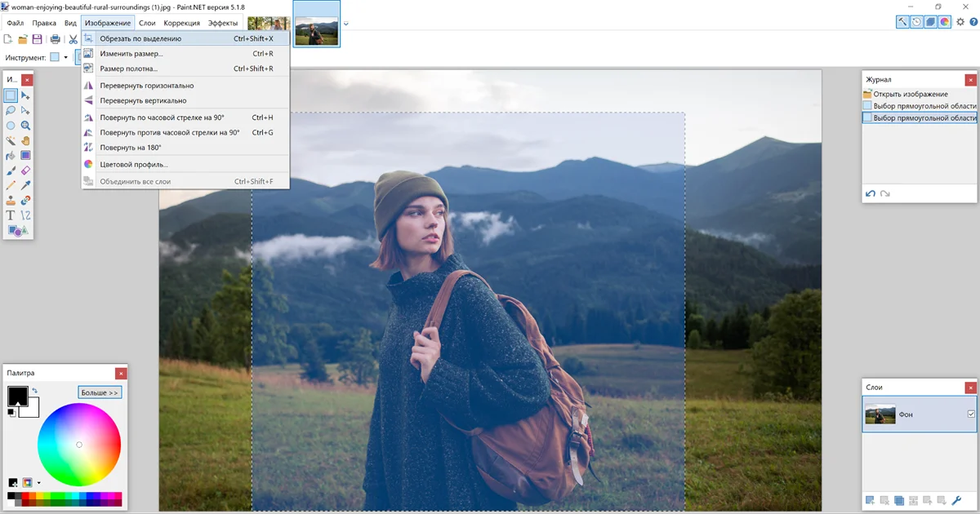The image size is (980, 514).
Task: Toggle Фон layer visibility checkbox
Action: pyautogui.click(x=971, y=414)
